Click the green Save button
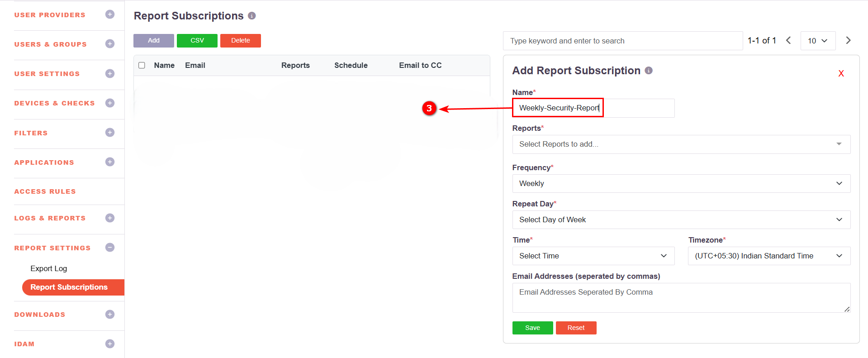Image resolution: width=868 pixels, height=358 pixels. 532,328
